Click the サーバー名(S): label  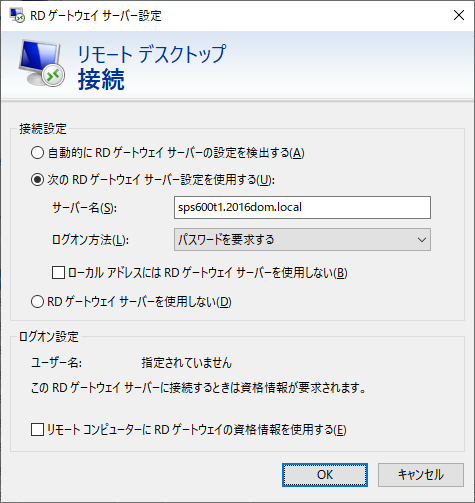pyautogui.click(x=84, y=208)
